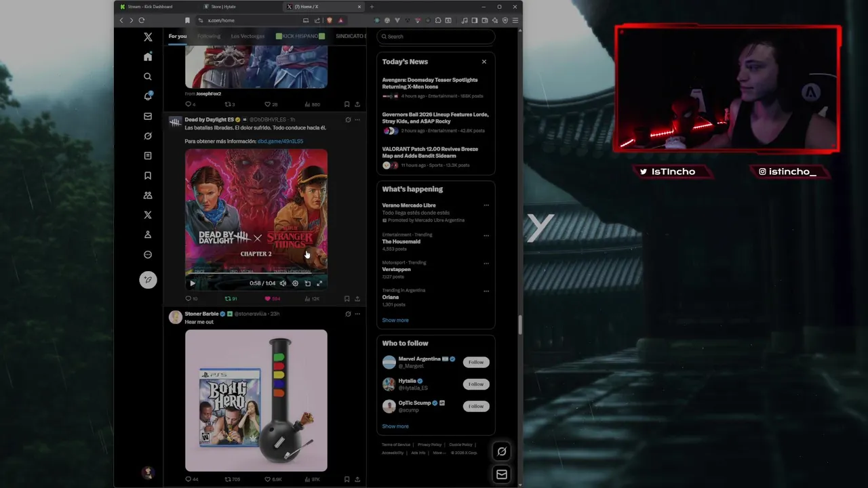Open browser hamburger menu

515,20
